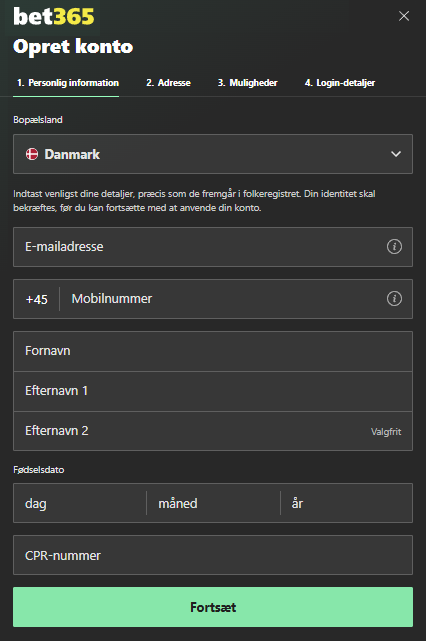Click the info icon in E-mailadresse field
This screenshot has height=641, width=426.
[394, 247]
